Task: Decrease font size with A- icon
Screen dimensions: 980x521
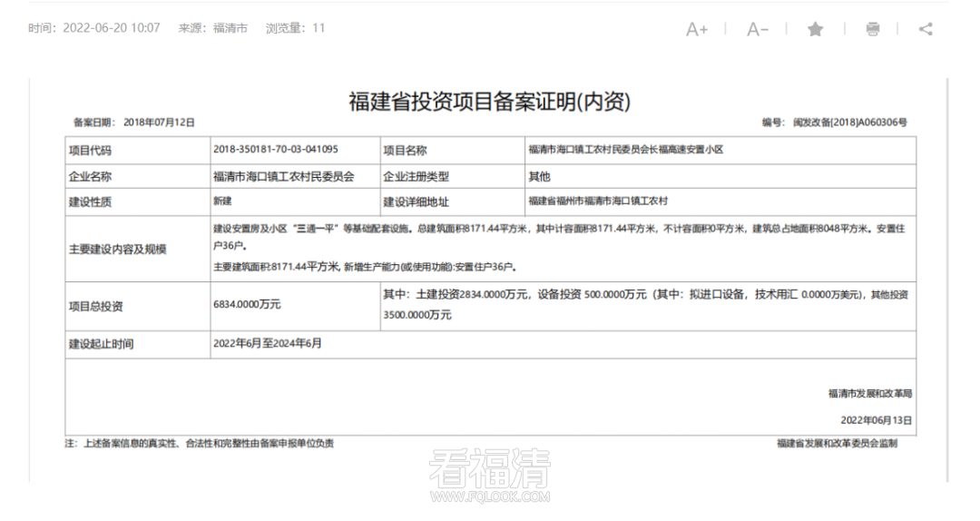Action: point(757,29)
